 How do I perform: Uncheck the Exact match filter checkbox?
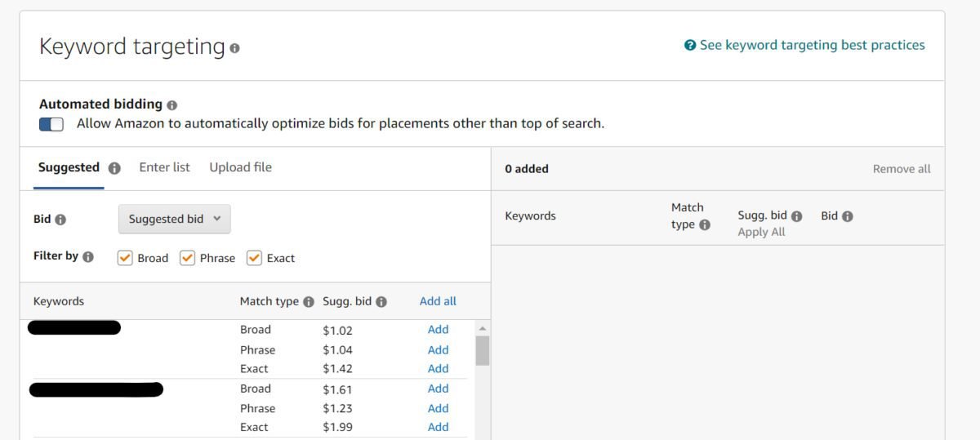254,258
